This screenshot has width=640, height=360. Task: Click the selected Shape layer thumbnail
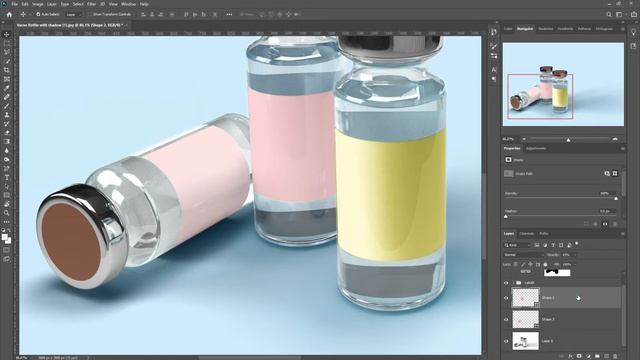525,298
